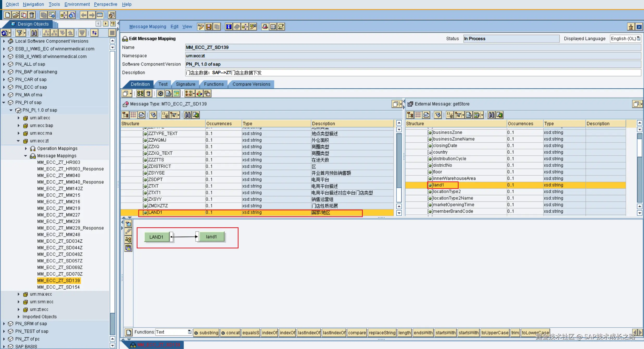Click the concat function button
Viewport: 644px width, 349px height.
click(230, 333)
